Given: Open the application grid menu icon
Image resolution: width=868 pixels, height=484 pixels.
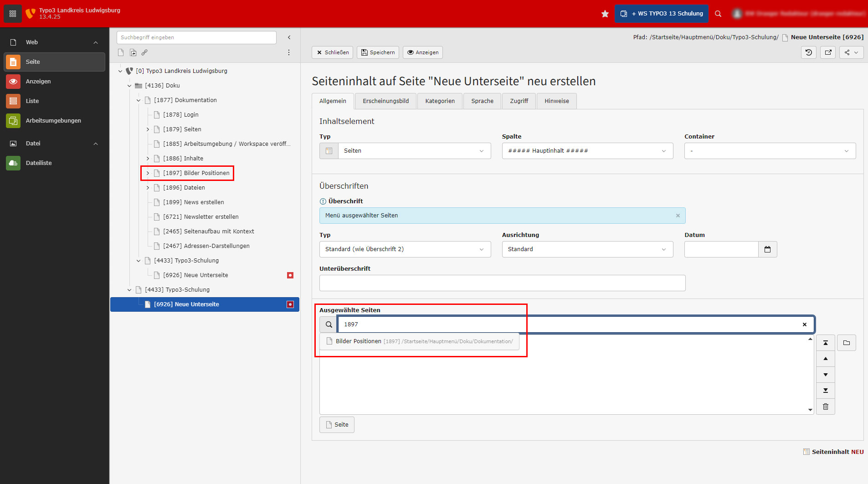Looking at the screenshot, I should 12,14.
